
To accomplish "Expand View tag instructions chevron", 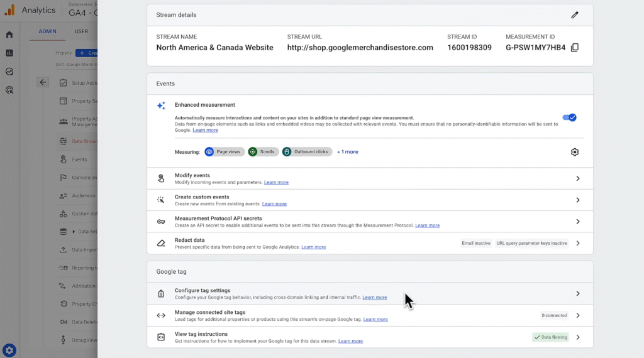I will tap(577, 337).
